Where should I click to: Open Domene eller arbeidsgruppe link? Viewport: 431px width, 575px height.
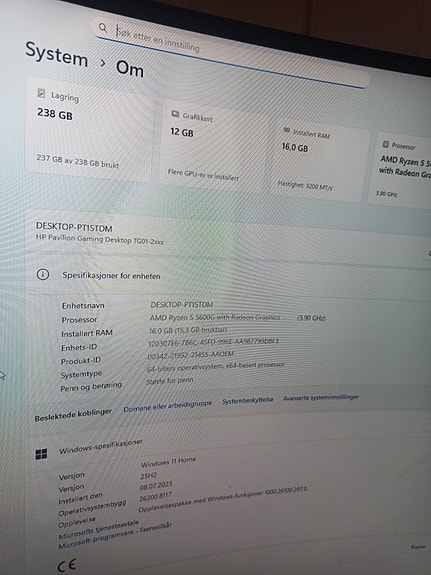[x=168, y=406]
